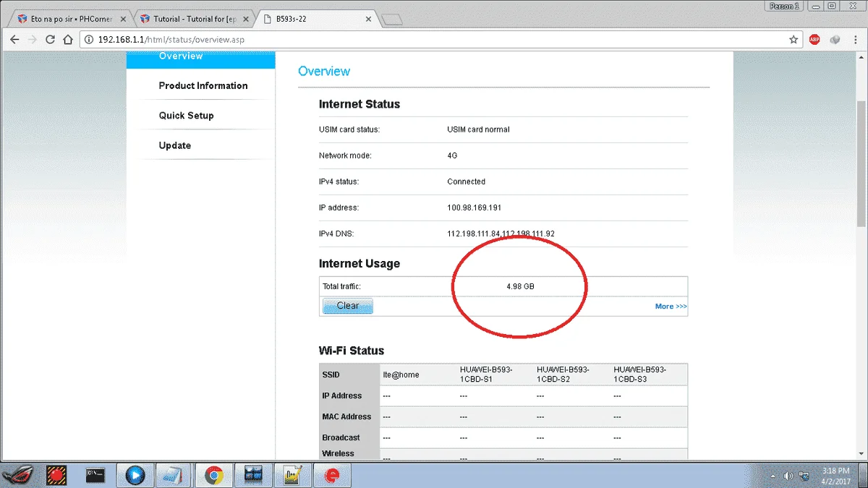Reload the router status page
Screen dimensions: 868x488
click(50, 40)
